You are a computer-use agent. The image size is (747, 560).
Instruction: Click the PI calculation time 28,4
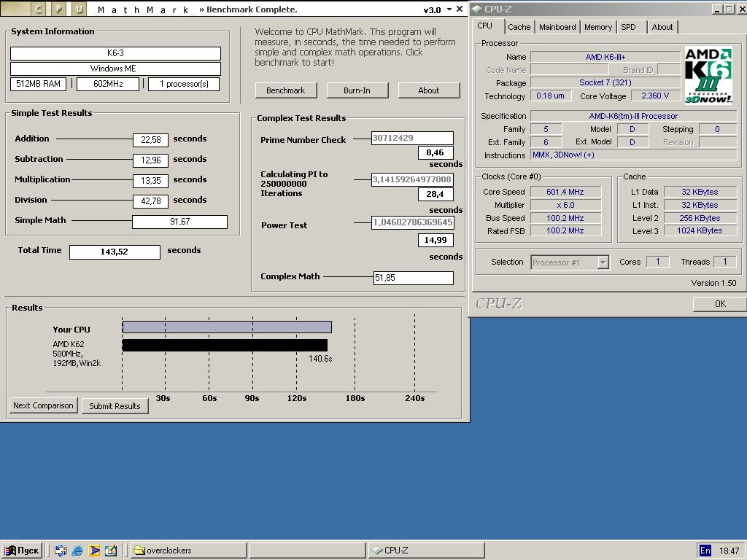(436, 194)
